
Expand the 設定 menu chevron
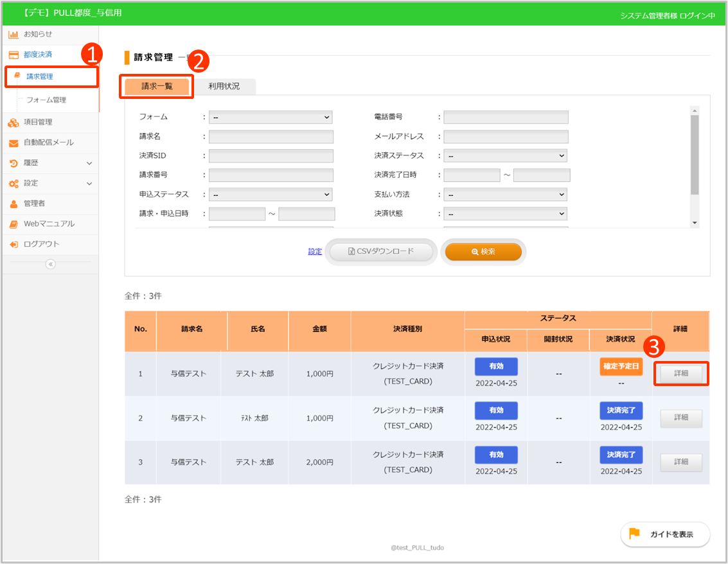pyautogui.click(x=89, y=184)
